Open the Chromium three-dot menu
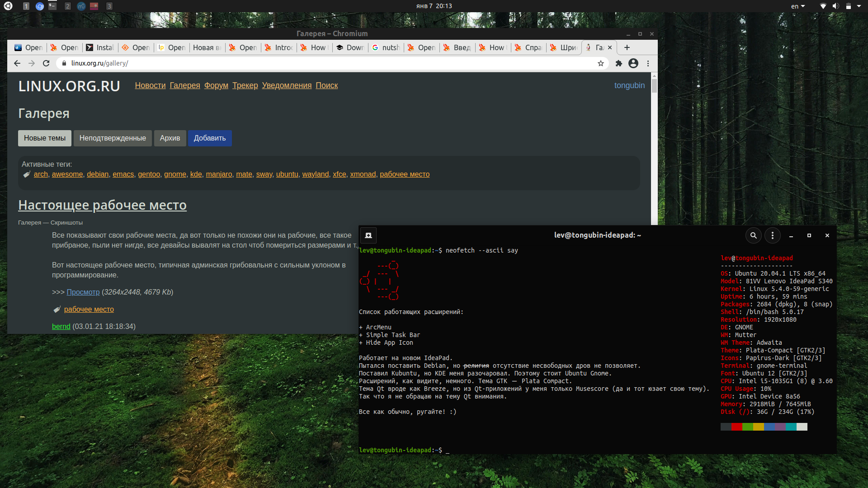This screenshot has width=868, height=488. [x=648, y=63]
